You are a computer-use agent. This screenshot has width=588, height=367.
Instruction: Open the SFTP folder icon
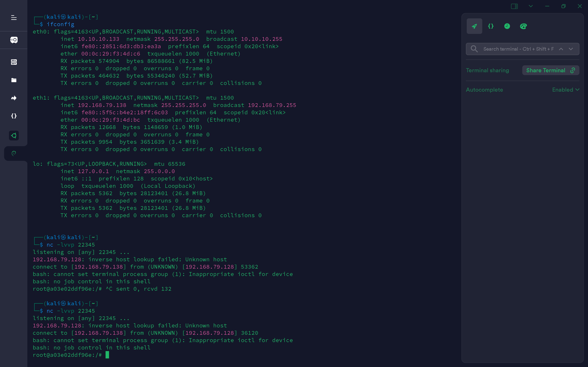14,80
